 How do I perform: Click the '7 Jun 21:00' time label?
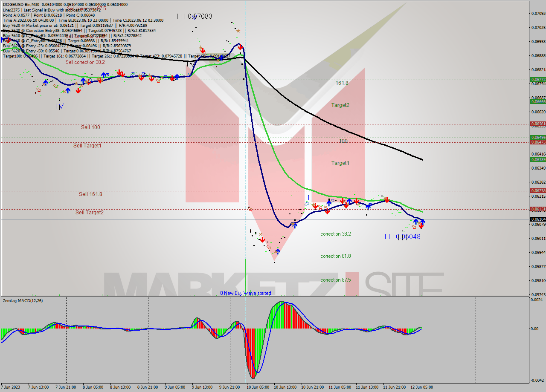(x=65, y=387)
